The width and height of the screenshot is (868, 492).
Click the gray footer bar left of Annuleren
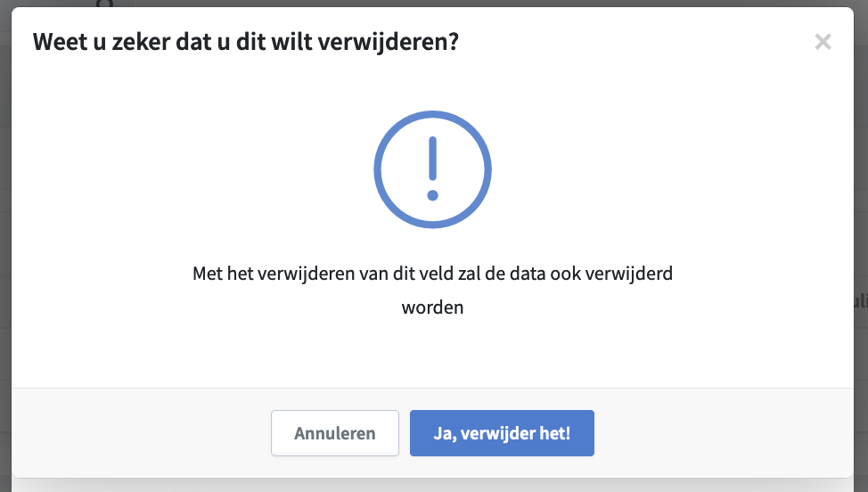pos(141,433)
